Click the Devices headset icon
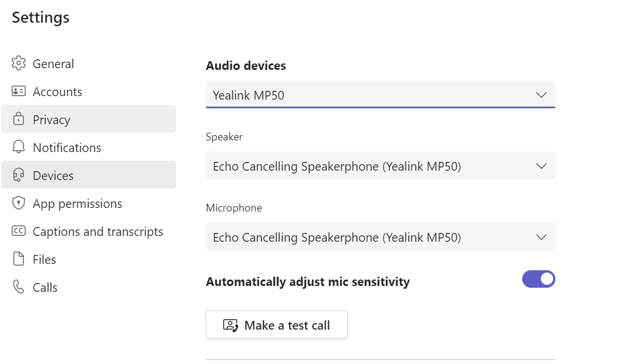Screen dimensions: 644x364 click(x=19, y=175)
